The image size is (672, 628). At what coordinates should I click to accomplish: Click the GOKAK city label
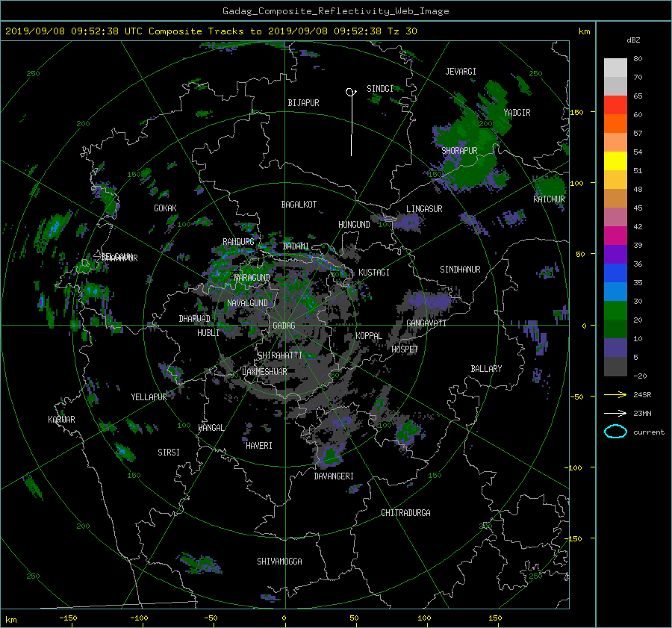pos(165,208)
